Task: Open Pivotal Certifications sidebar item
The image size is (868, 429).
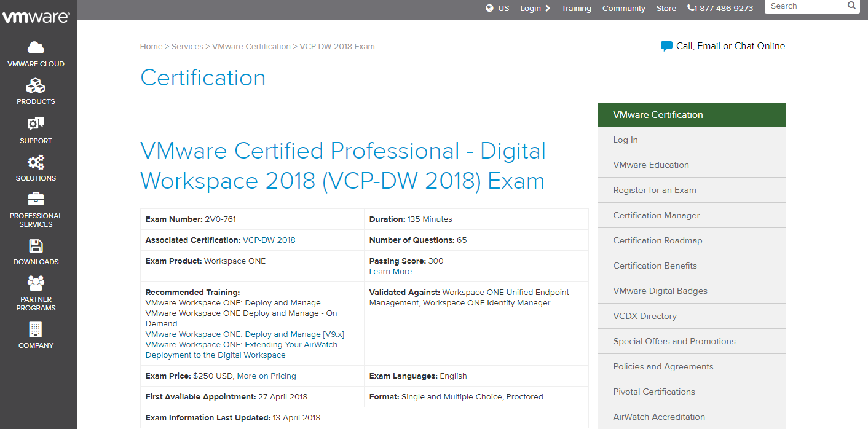Action: pos(692,392)
